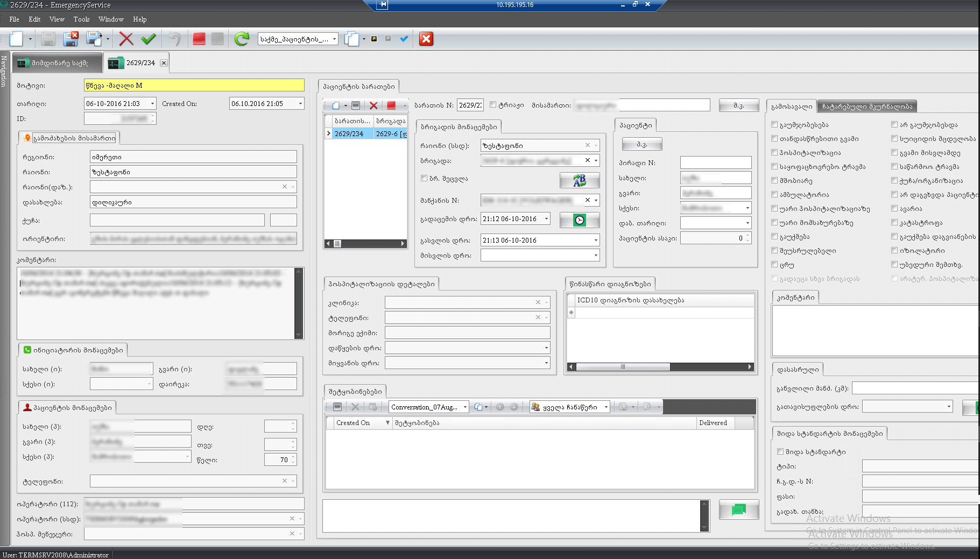Open the მისვლის დრო dropdown arrow
The width and height of the screenshot is (980, 559).
[x=596, y=255]
